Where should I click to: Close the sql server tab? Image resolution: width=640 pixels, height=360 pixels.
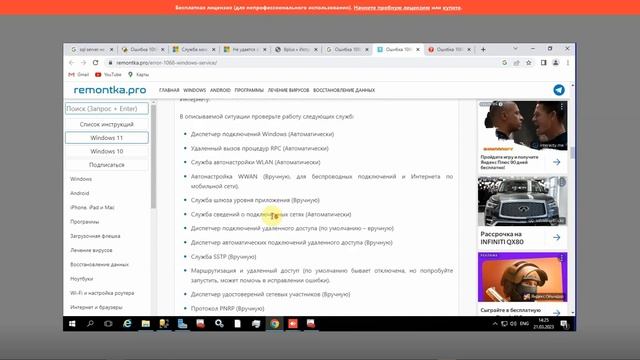pyautogui.click(x=111, y=49)
